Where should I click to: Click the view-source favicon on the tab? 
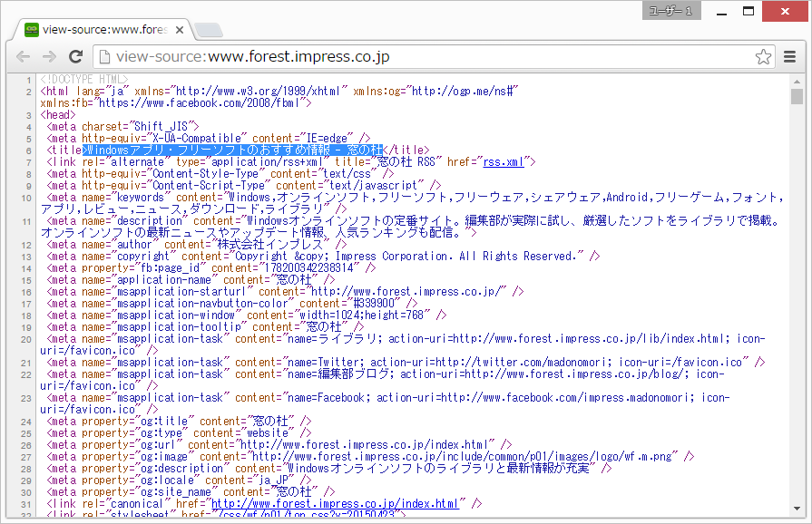click(32, 28)
